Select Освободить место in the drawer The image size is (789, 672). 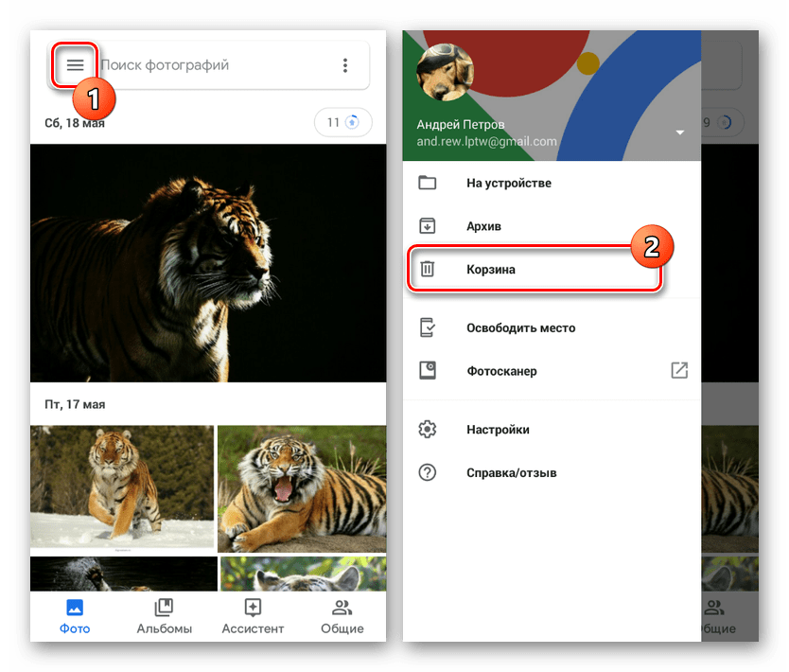[x=520, y=327]
